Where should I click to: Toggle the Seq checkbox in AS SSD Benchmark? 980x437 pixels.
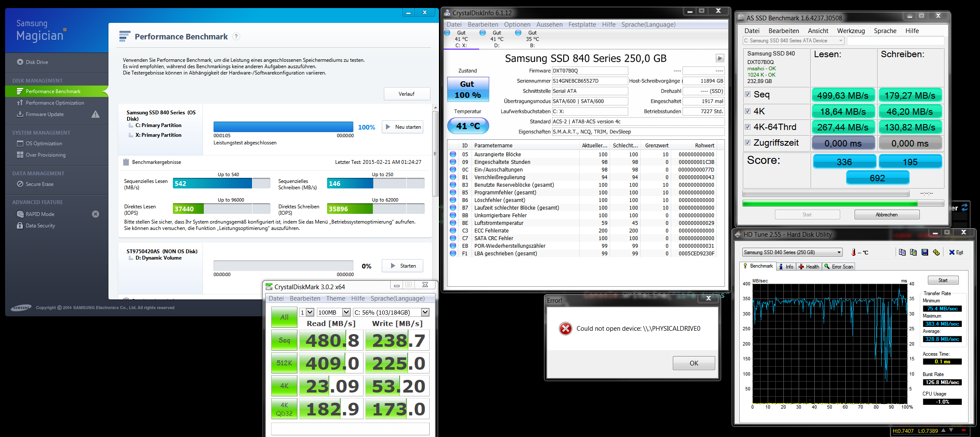coord(747,94)
